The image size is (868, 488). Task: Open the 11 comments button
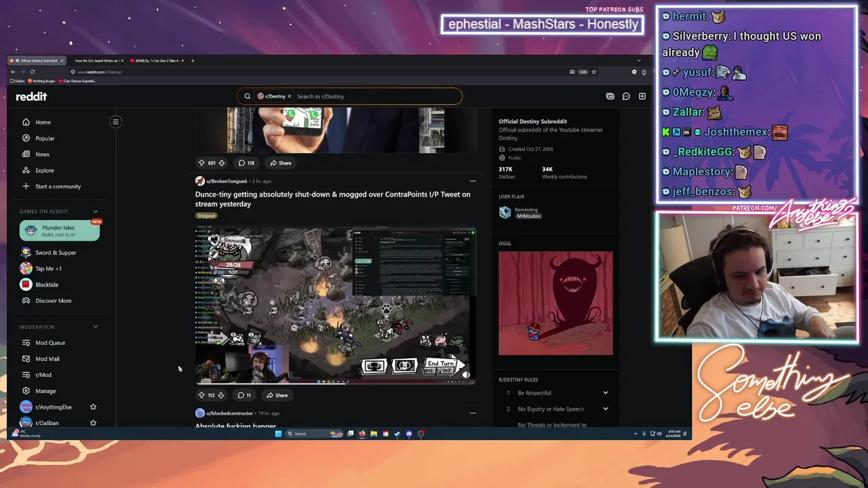(x=244, y=395)
